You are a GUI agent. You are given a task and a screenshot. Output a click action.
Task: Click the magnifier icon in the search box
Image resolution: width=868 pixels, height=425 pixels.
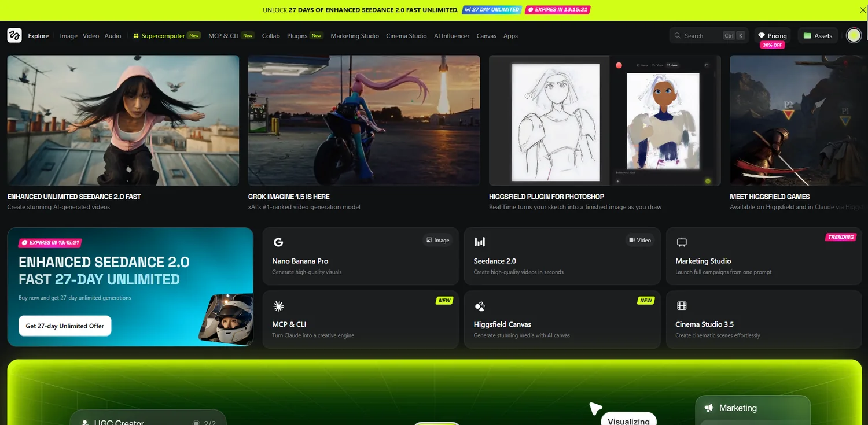pos(678,36)
